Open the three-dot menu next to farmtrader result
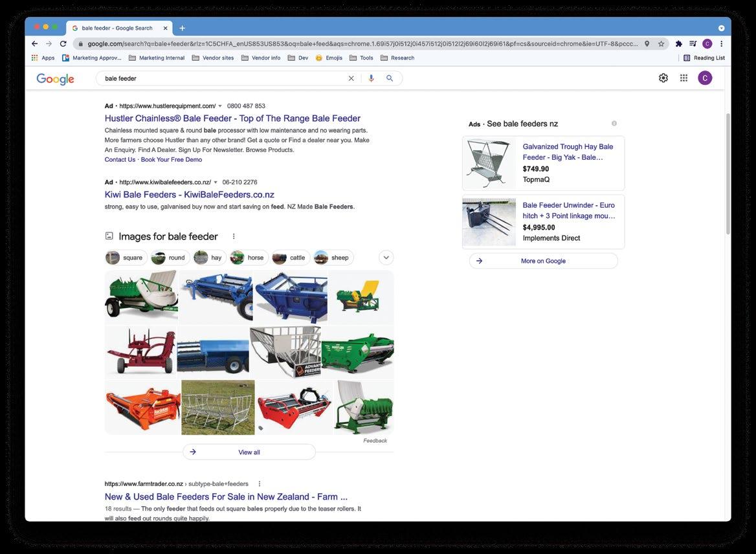 [260, 483]
